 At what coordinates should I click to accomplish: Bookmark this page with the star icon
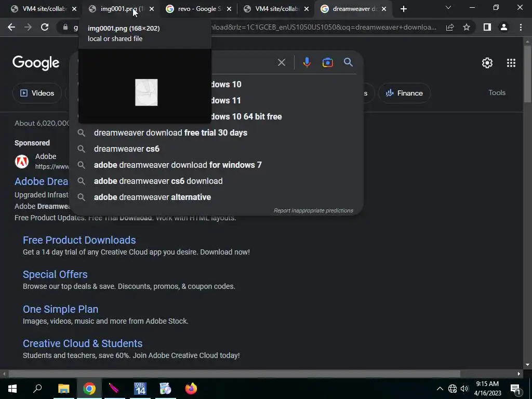pos(467,27)
